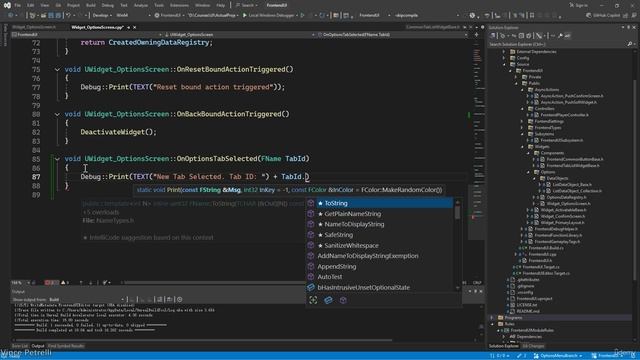
Task: Click the Sign in link
Action: [578, 5]
